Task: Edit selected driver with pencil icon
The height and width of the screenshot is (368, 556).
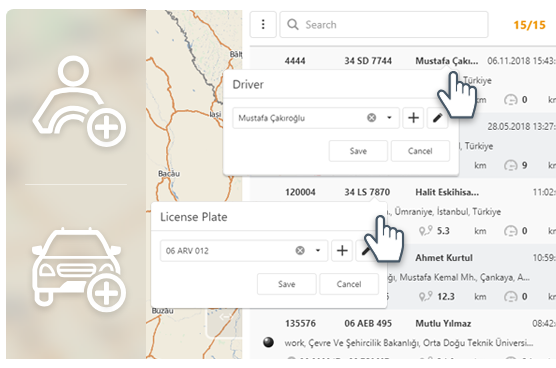Action: [438, 118]
